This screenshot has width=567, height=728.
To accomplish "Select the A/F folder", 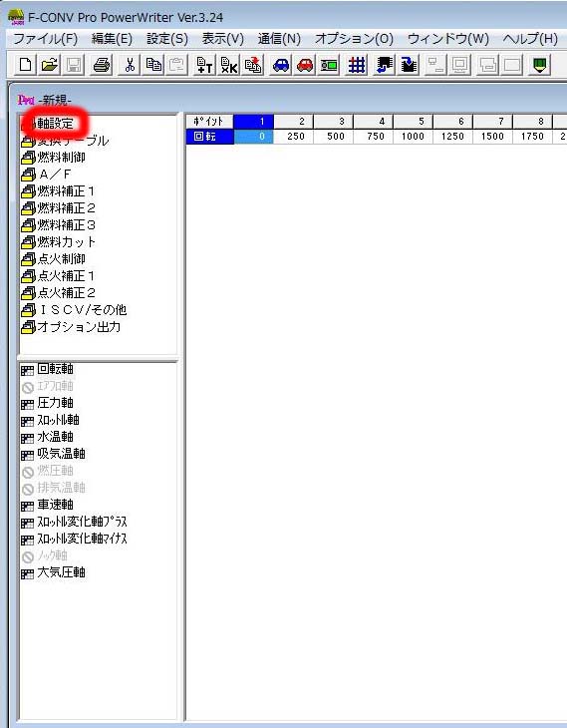I will [47, 175].
